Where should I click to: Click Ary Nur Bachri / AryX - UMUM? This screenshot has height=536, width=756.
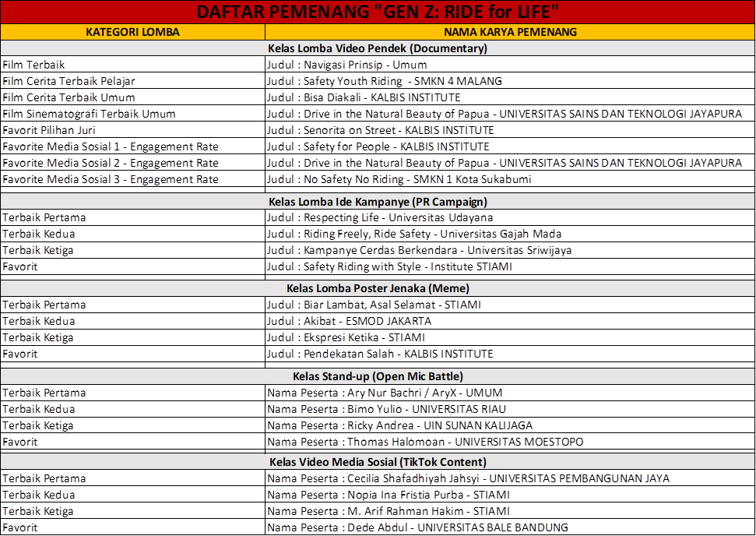(510, 393)
